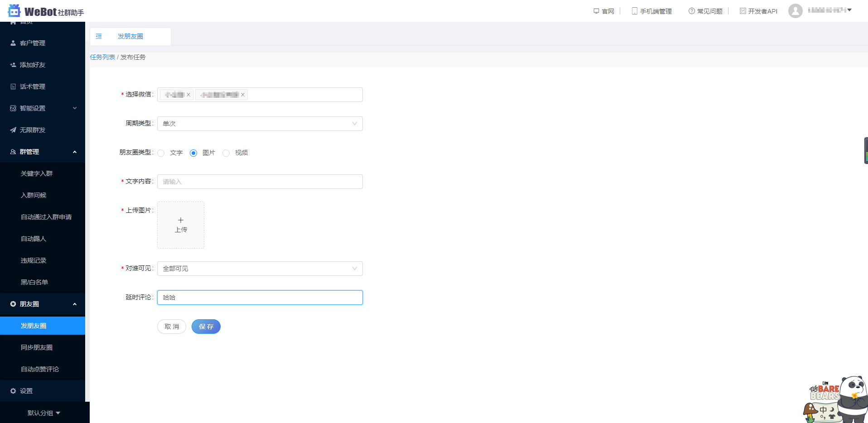868x423 pixels.
Task: Click the sidebar collapse icon beside 发朋友圈 tab
Action: point(99,36)
